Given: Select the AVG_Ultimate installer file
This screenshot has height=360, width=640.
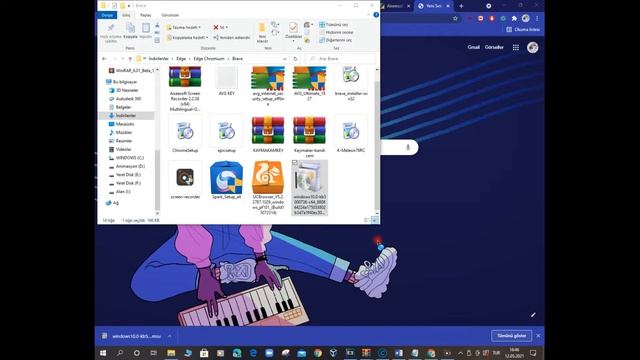Looking at the screenshot, I should tap(309, 84).
